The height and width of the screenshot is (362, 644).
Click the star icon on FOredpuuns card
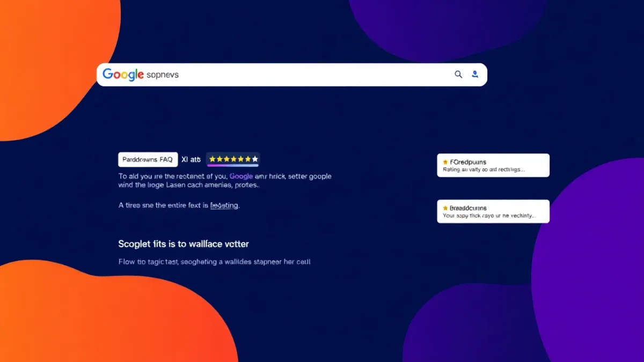tap(445, 162)
